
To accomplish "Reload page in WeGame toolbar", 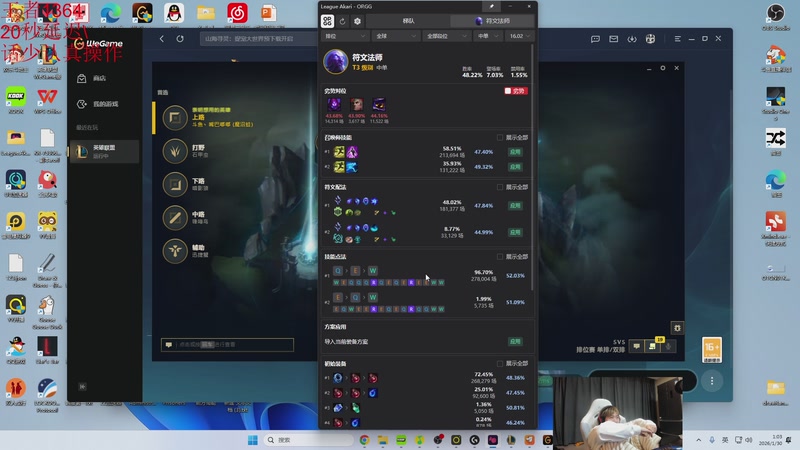I will pos(180,39).
